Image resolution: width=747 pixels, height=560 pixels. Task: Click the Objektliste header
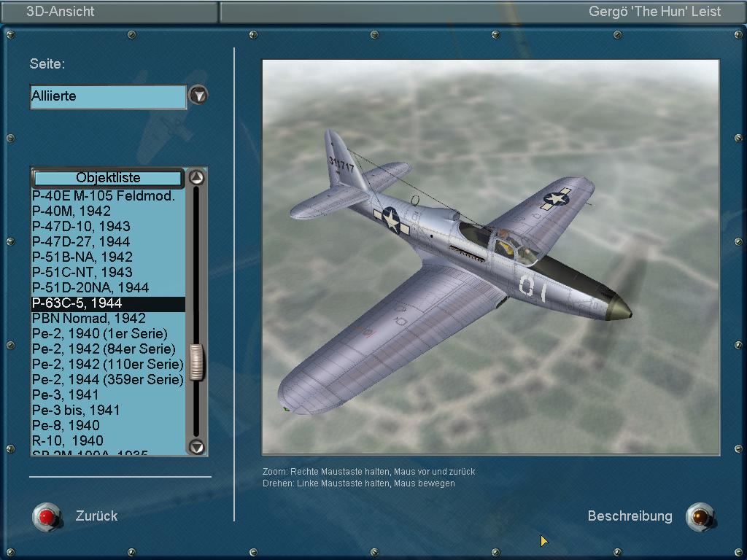click(108, 178)
